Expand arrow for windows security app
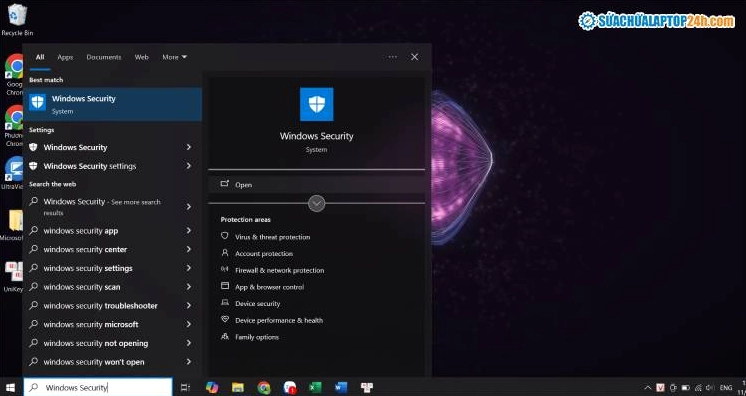 pyautogui.click(x=189, y=231)
